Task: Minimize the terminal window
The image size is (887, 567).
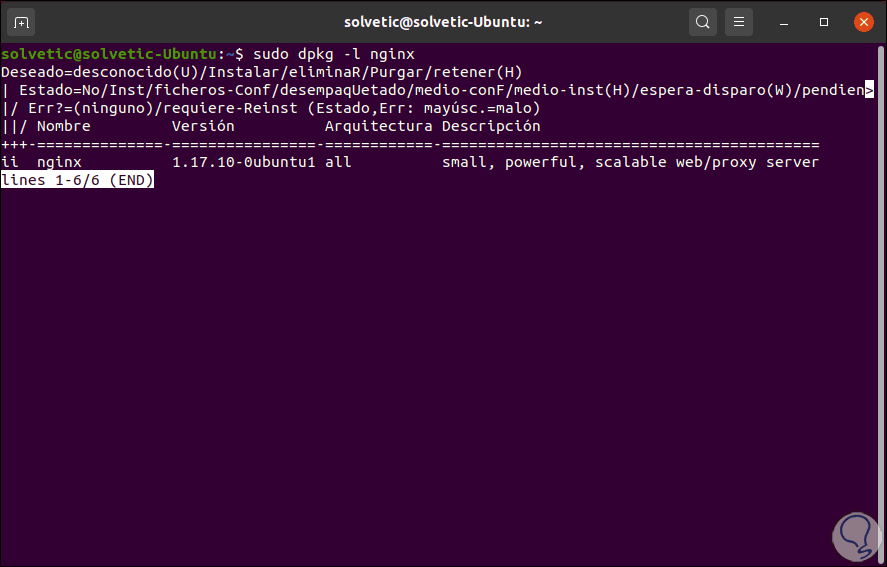Action: 788,21
